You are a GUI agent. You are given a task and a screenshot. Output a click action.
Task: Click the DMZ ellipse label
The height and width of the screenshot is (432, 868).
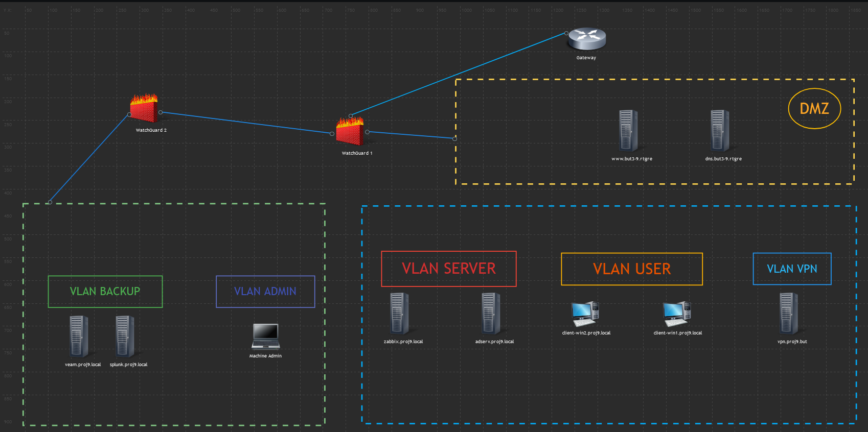pyautogui.click(x=814, y=109)
